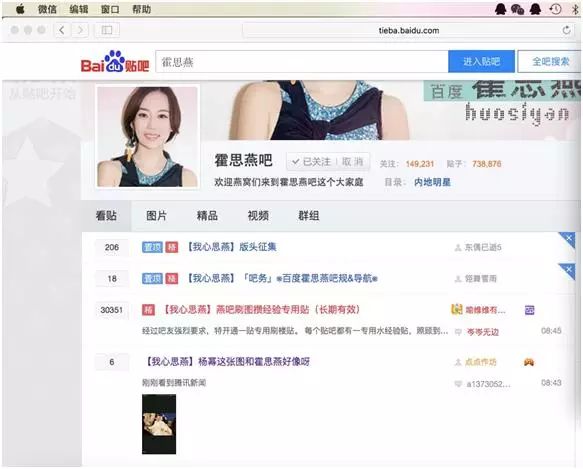Click the preview text 刚刚看到腾讯新闻
Viewport: 583px width, 469px height.
[174, 382]
